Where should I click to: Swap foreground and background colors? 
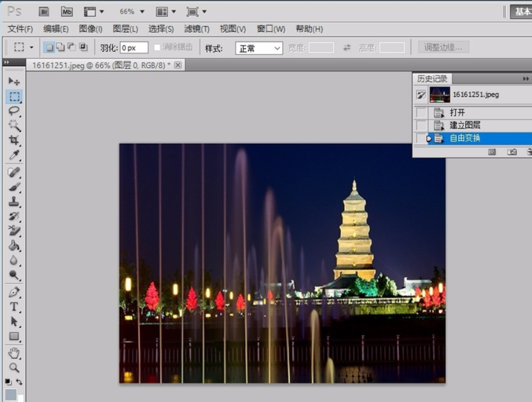(x=20, y=382)
